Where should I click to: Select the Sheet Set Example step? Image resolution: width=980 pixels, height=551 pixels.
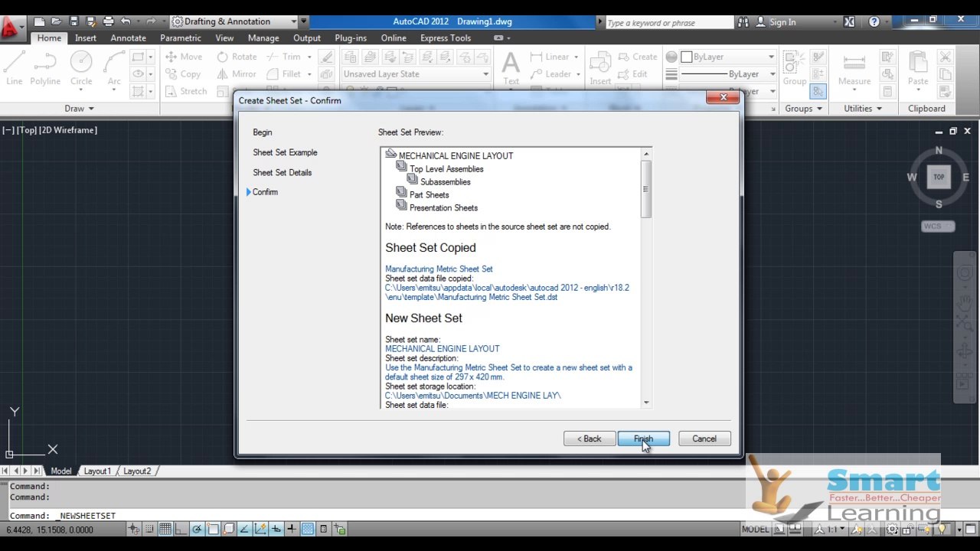click(285, 152)
